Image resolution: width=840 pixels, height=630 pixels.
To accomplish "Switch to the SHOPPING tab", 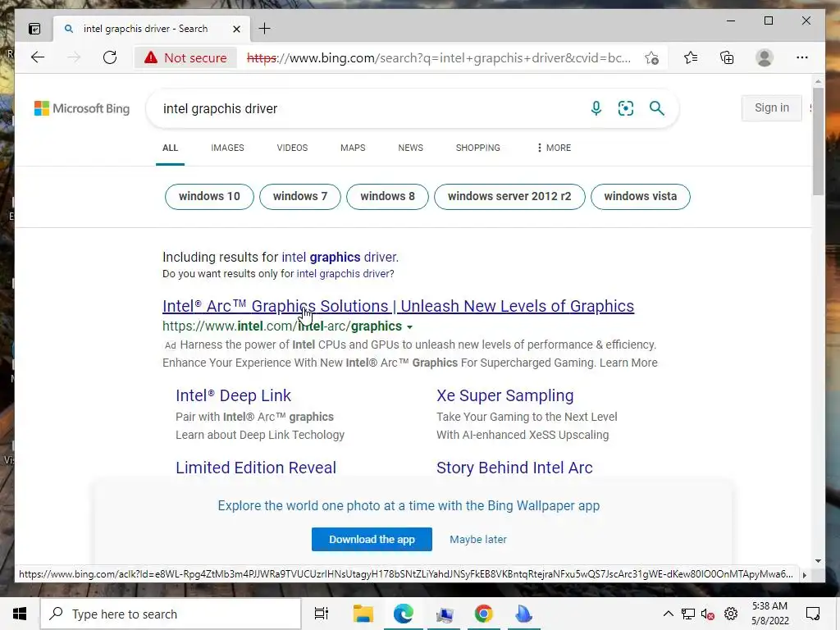I will click(x=478, y=148).
